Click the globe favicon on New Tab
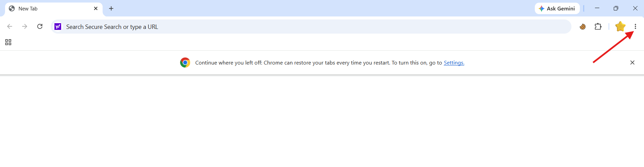Viewport: 644px width, 167px height. click(12, 8)
